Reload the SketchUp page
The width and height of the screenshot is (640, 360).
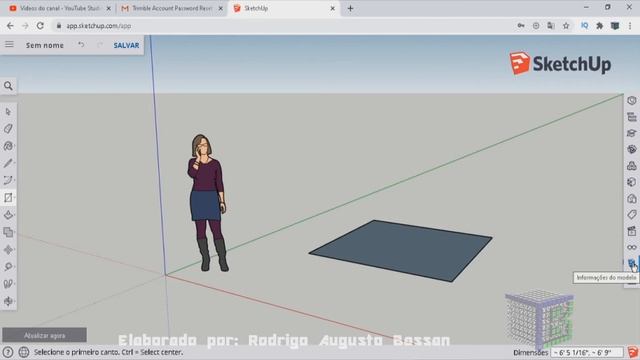[40, 26]
